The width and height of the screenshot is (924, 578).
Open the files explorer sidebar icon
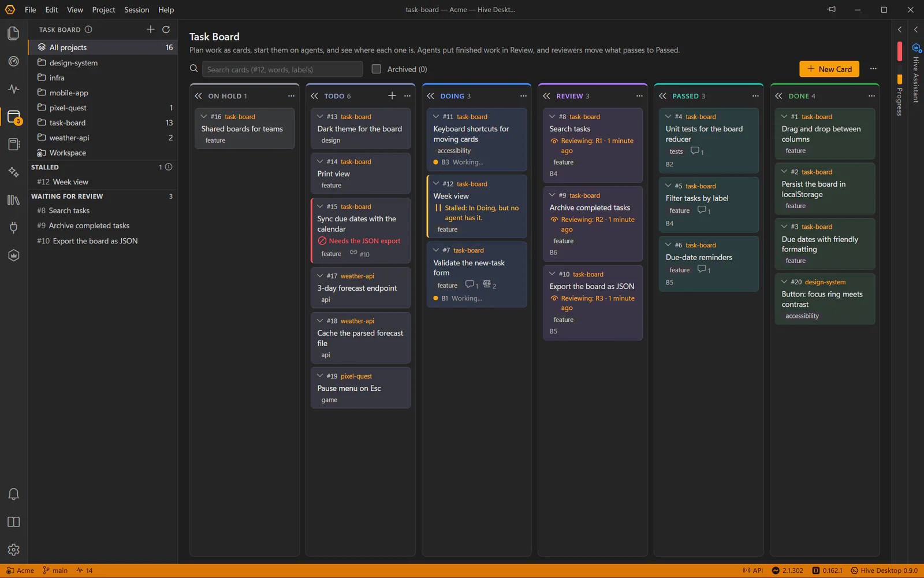pos(13,34)
